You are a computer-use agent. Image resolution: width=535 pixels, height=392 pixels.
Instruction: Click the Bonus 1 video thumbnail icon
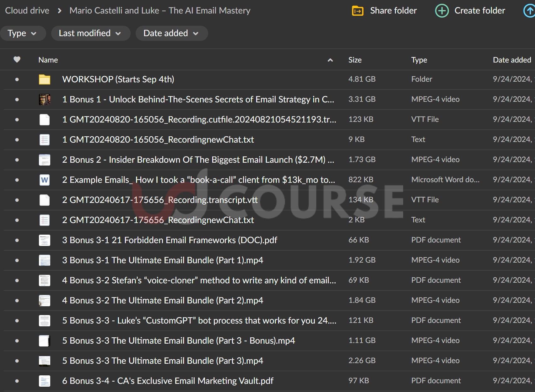[44, 100]
